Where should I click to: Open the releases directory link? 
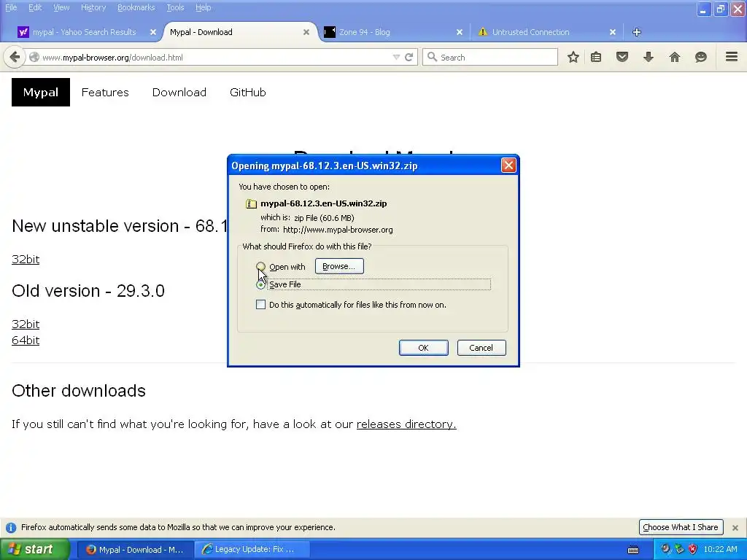406,424
